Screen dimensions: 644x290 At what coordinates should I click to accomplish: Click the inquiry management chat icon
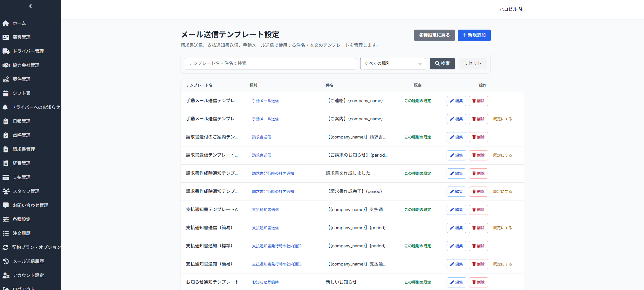coord(6,205)
